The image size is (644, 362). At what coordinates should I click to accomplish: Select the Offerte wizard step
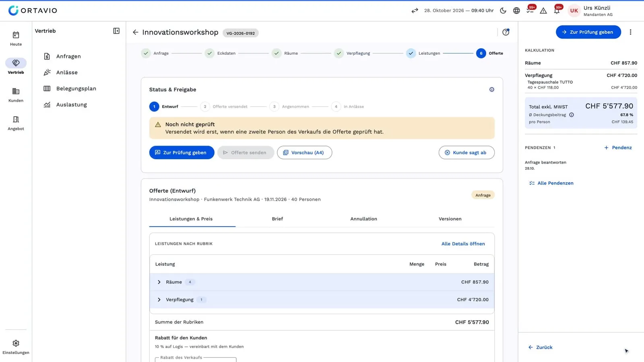[490, 53]
